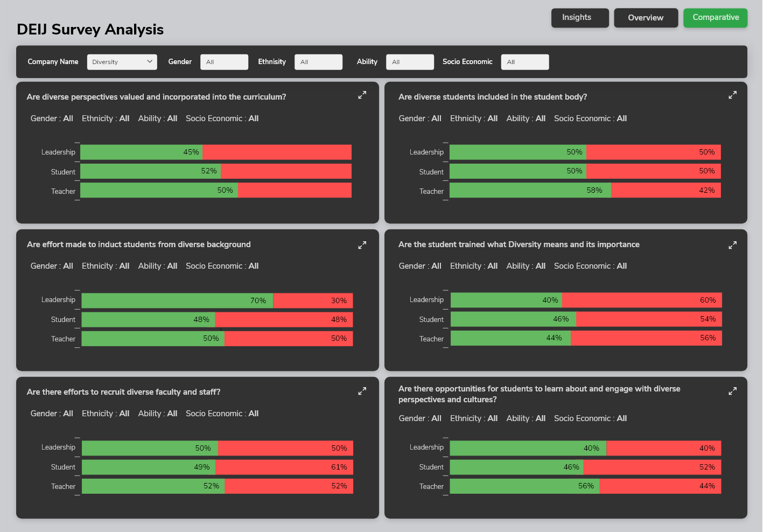The image size is (764, 532).
Task: Click the 'Socio Economic' label in filter bar
Action: (467, 62)
